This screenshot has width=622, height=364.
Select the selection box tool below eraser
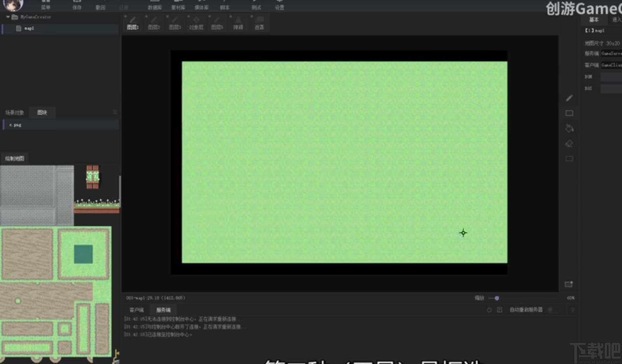[x=569, y=159]
